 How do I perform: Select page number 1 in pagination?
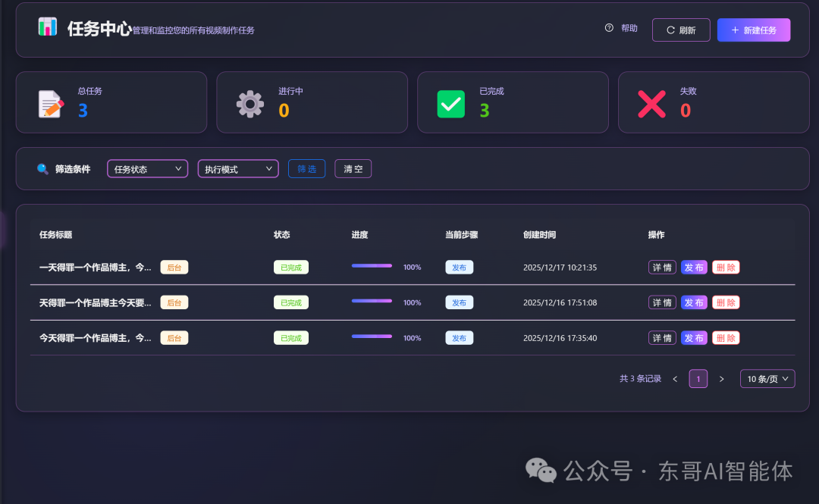pos(698,379)
